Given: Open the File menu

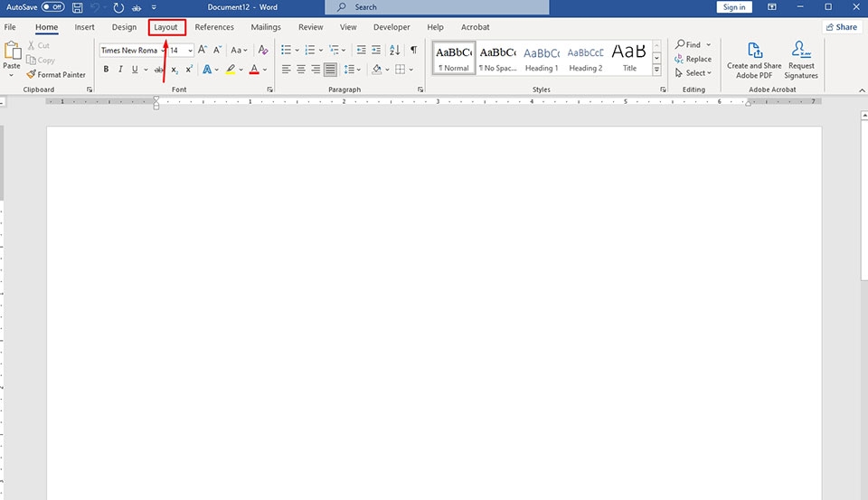Looking at the screenshot, I should (x=10, y=27).
